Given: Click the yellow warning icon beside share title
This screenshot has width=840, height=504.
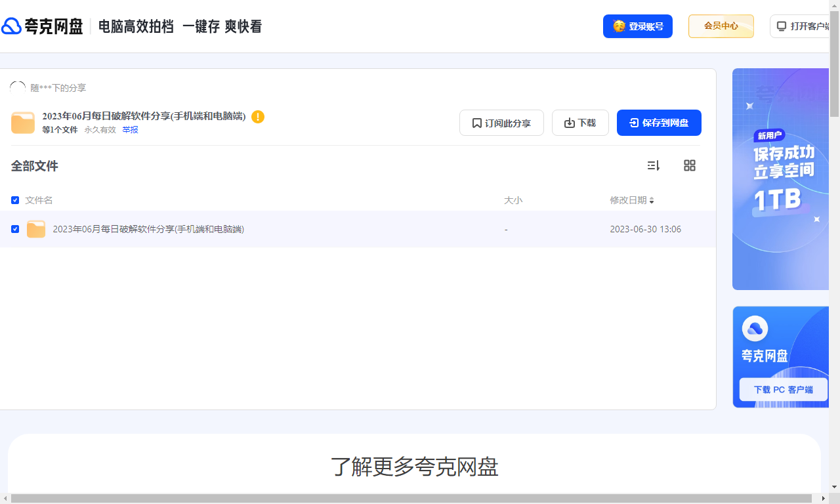Looking at the screenshot, I should coord(258,117).
